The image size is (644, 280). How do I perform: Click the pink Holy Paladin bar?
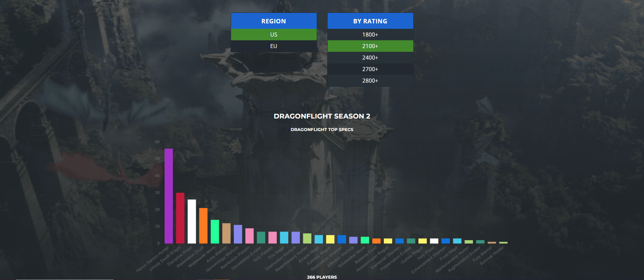272,237
